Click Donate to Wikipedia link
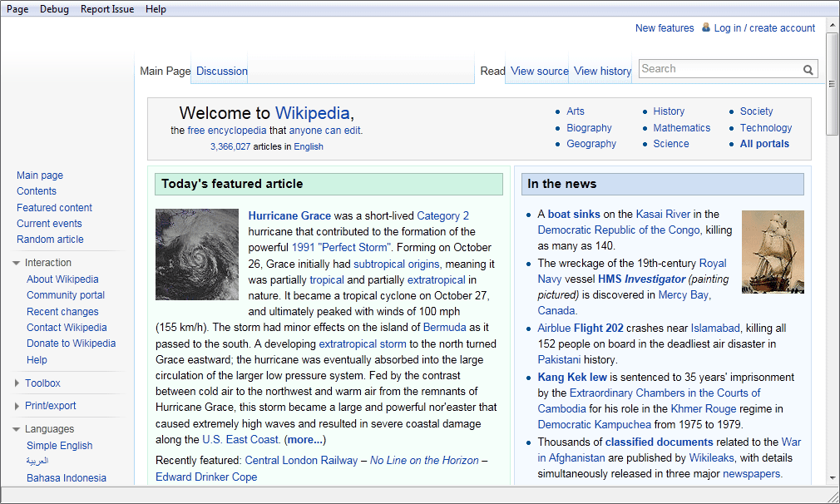 click(72, 343)
